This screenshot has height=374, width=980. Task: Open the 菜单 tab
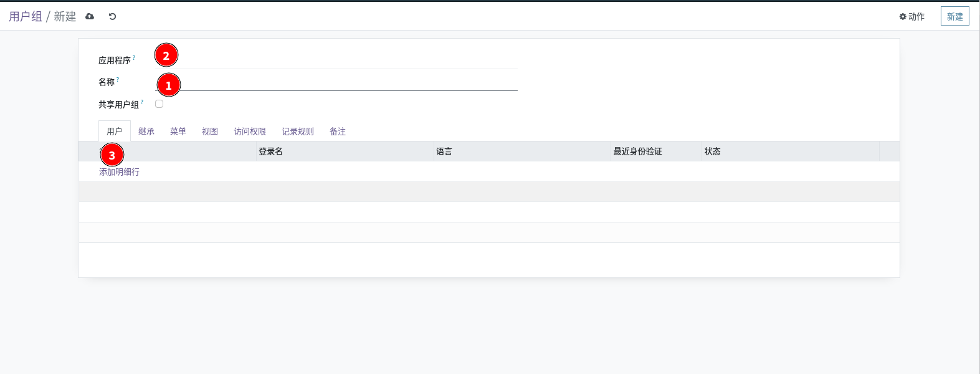point(178,132)
